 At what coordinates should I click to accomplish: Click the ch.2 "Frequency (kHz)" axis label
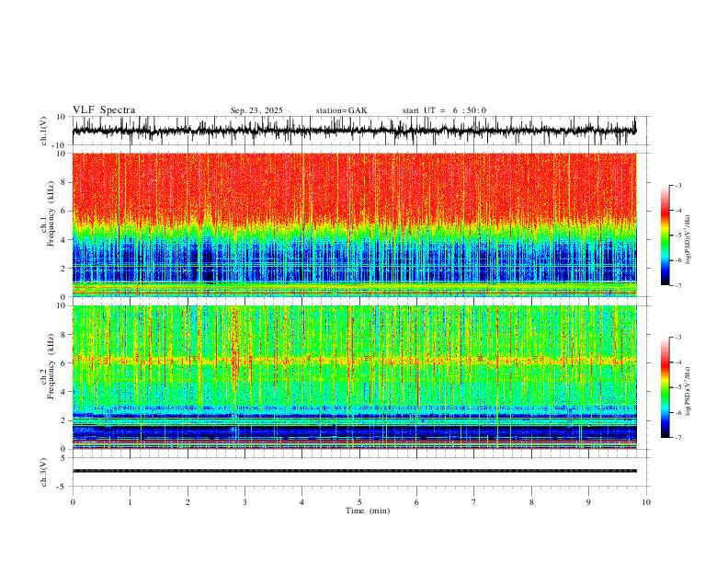pos(51,366)
